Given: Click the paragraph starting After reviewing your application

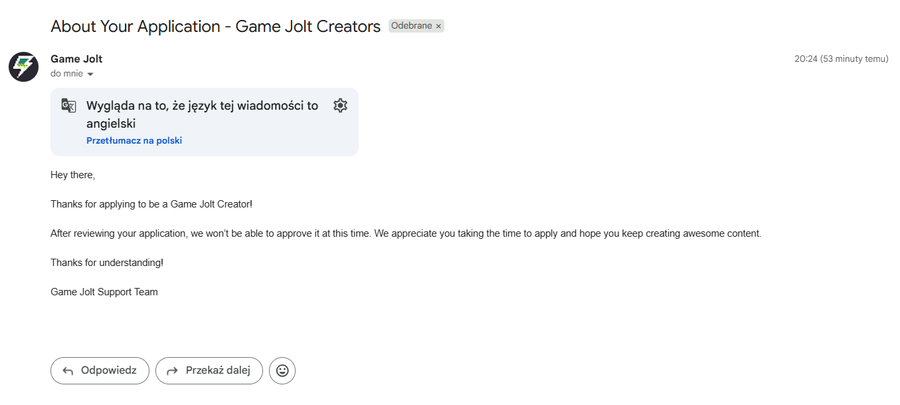Looking at the screenshot, I should (x=406, y=234).
